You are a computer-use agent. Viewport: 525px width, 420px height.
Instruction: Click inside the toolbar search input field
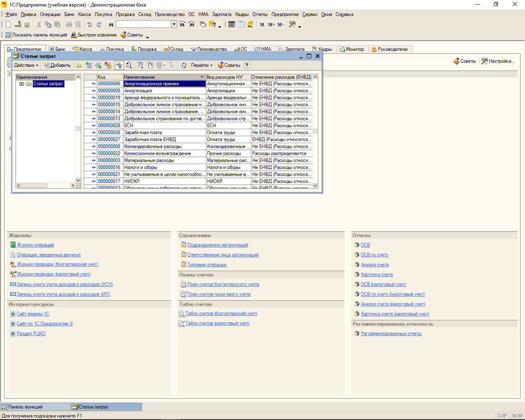coord(143,24)
